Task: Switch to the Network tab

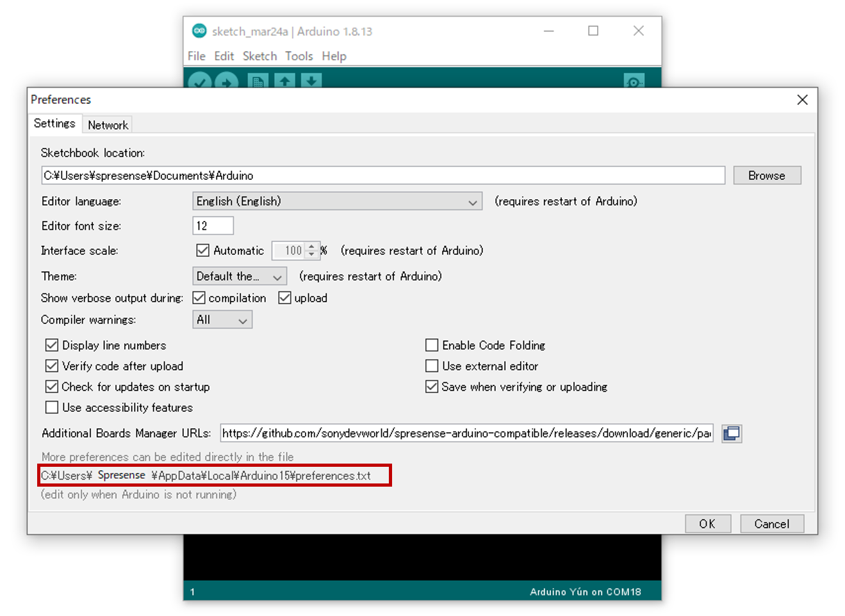Action: [108, 125]
